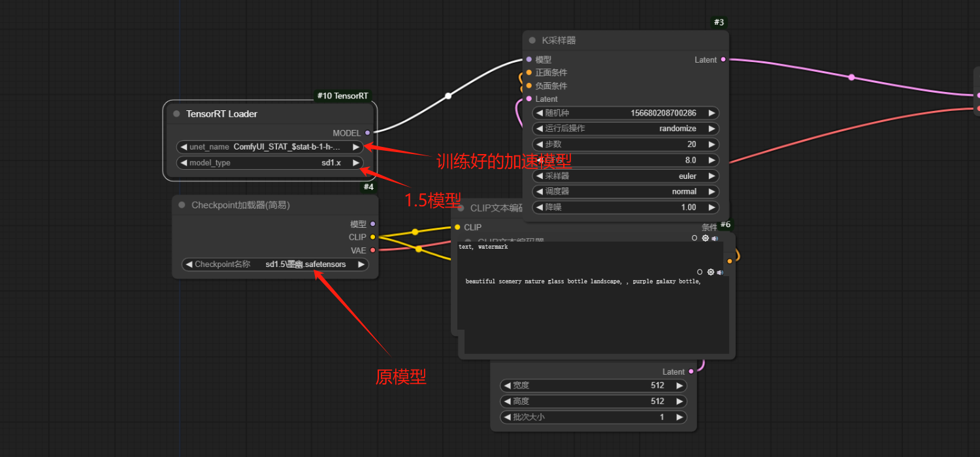Viewport: 980px width, 457px height.
Task: Click the midpoint dot on the white MODEL link
Action: coord(448,96)
